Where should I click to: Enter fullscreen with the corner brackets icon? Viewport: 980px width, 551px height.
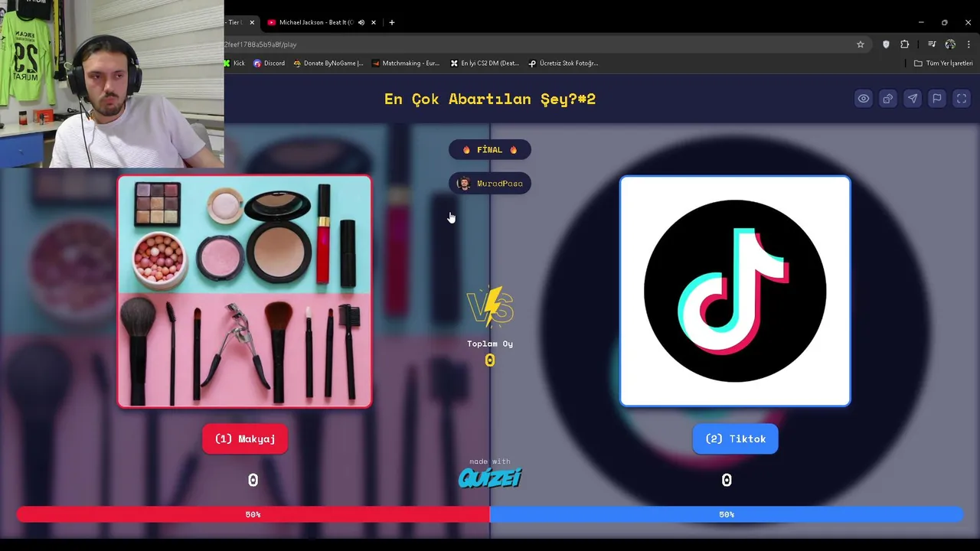(962, 99)
